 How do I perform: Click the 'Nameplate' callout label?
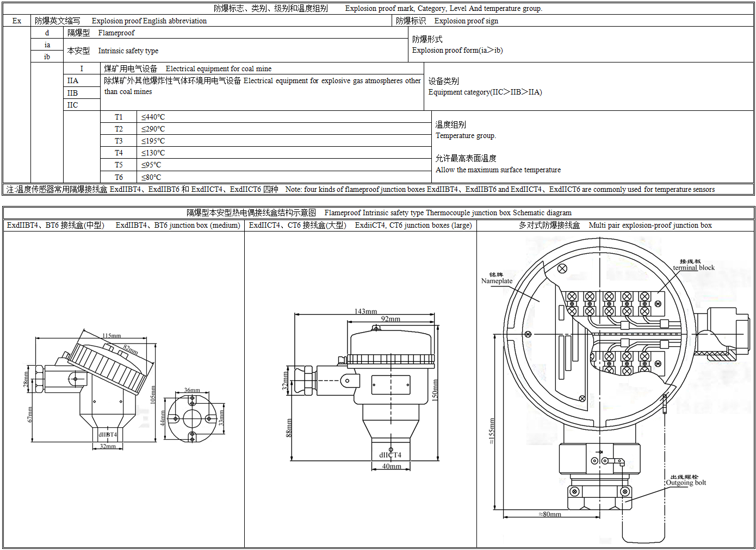[x=497, y=281]
